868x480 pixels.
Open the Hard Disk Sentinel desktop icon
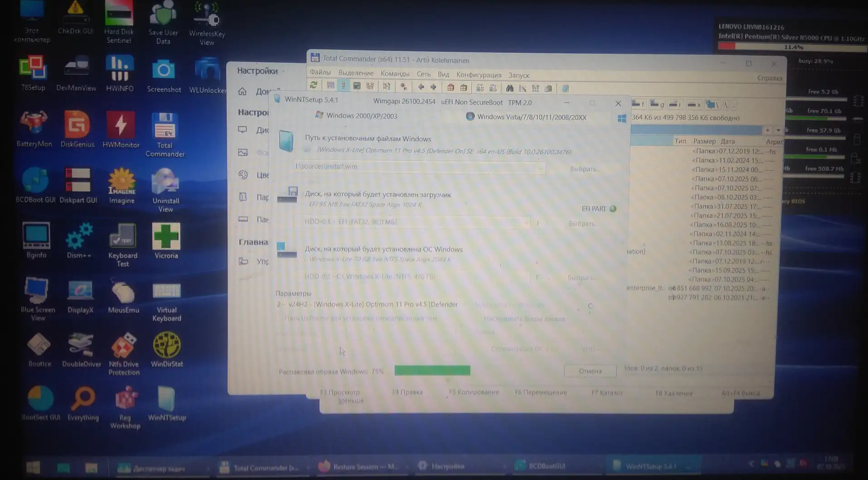[x=119, y=22]
